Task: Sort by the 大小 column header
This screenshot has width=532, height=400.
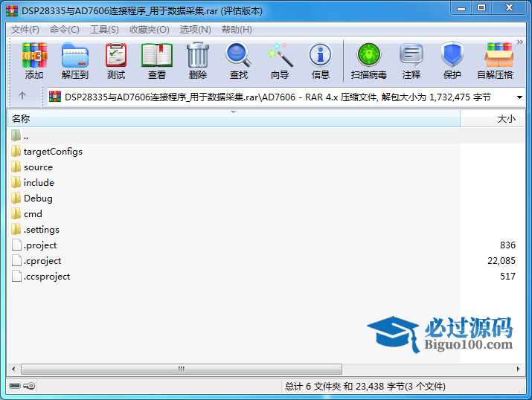Action: (x=490, y=119)
